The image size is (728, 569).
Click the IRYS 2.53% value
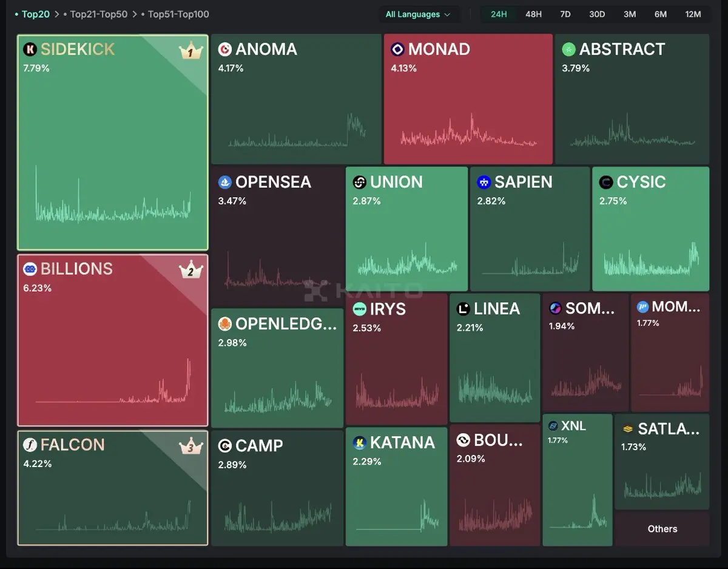click(x=367, y=328)
